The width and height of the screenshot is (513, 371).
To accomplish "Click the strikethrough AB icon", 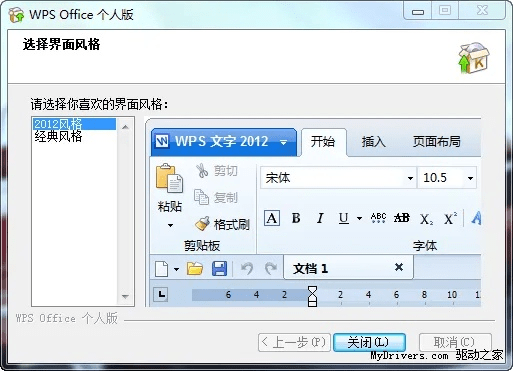I will point(402,218).
